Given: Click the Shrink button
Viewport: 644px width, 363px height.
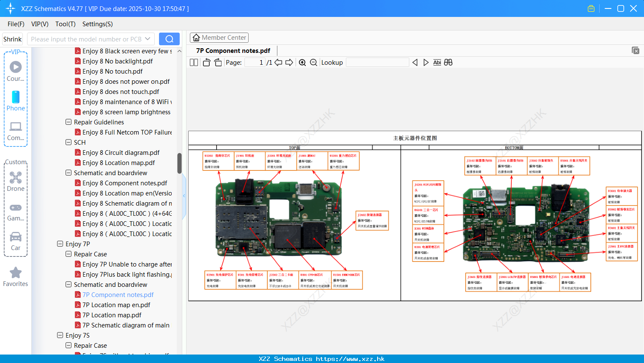Looking at the screenshot, I should coord(13,39).
